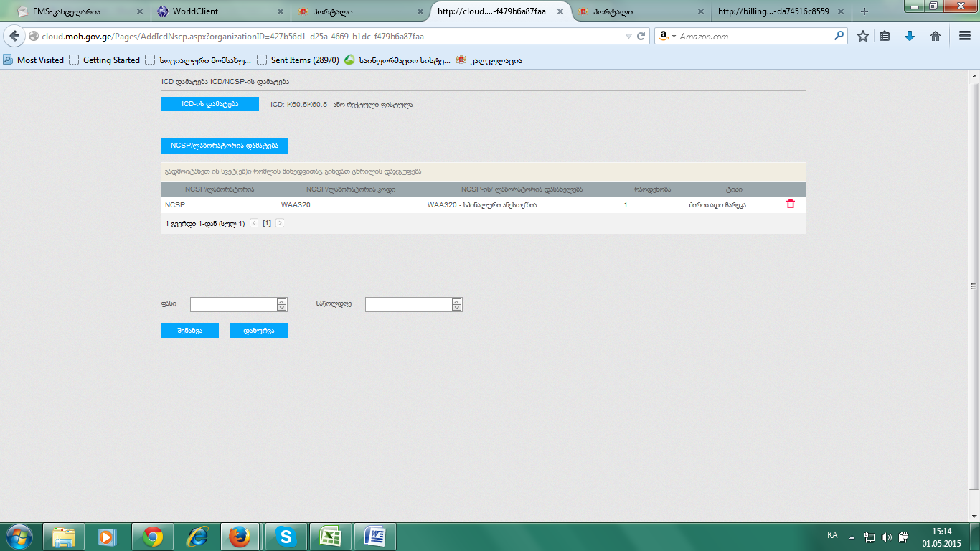This screenshot has height=551, width=980.
Task: Reload the page with refresh icon
Action: point(641,37)
